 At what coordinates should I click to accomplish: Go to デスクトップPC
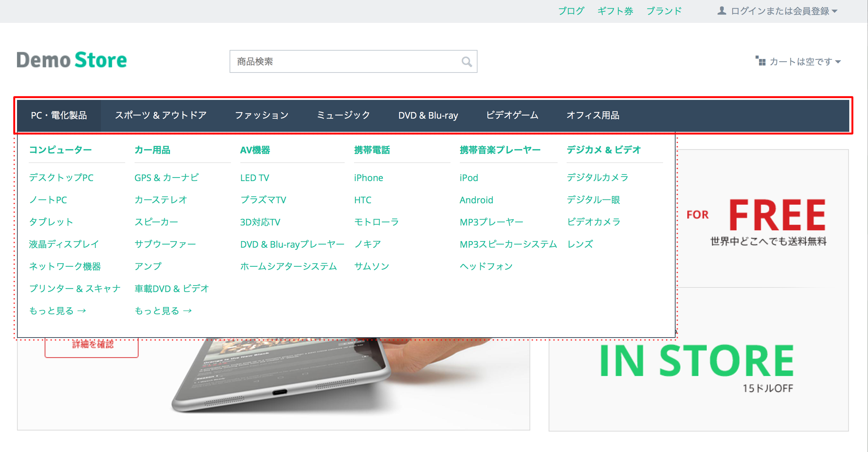click(x=61, y=178)
